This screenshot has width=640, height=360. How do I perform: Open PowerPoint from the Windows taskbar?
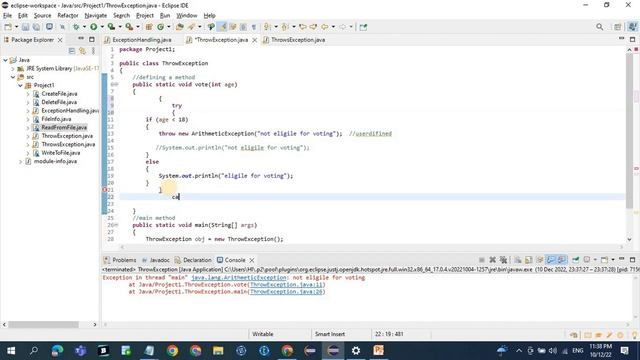click(x=379, y=351)
